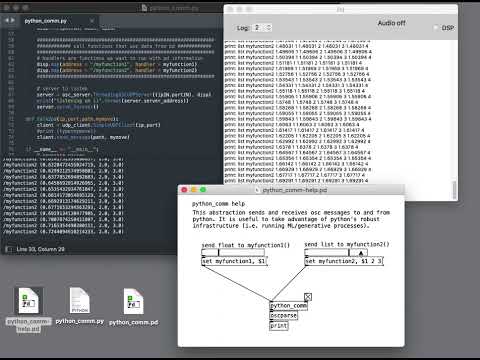The image size is (480, 360).
Task: Click the Log level value field
Action: click(259, 28)
